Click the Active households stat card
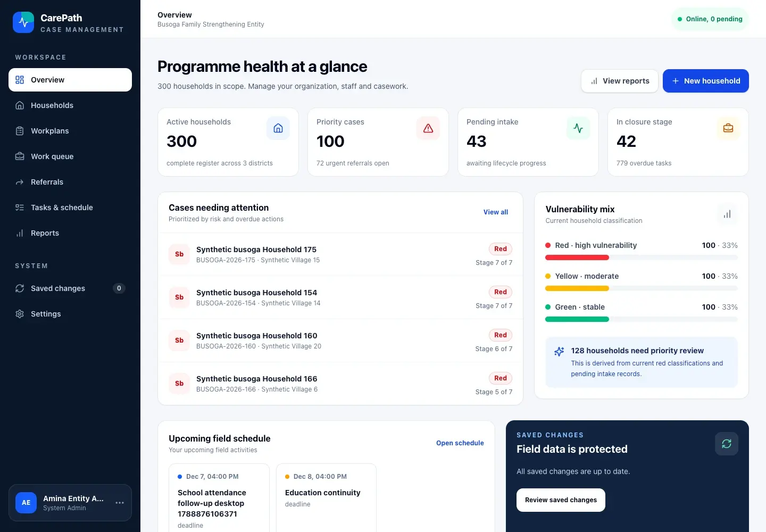 [228, 142]
